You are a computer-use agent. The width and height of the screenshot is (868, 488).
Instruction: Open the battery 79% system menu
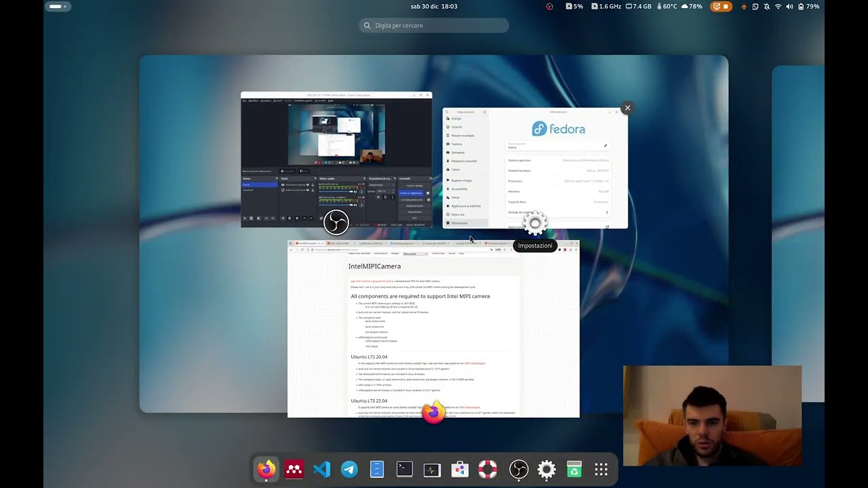coord(808,7)
